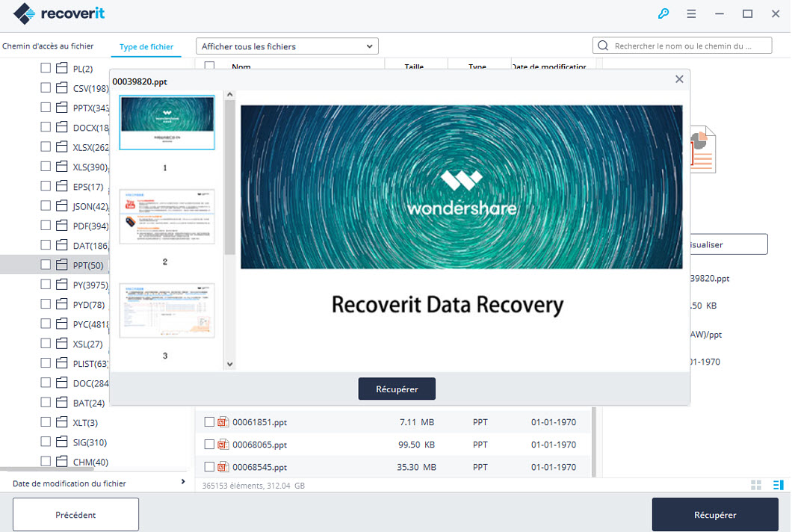Check the CSV(198) file type checkbox
Screen dimensions: 792x532
(x=46, y=87)
